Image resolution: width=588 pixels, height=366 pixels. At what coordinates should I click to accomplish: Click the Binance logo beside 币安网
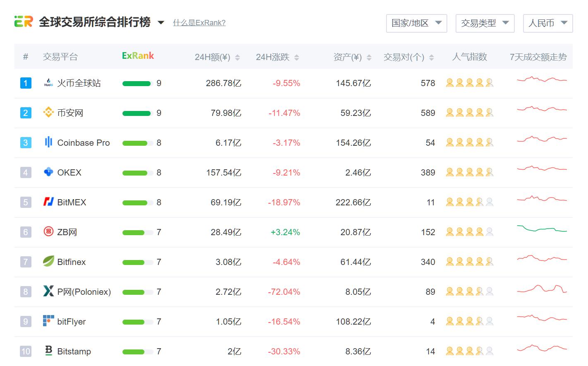pos(48,112)
